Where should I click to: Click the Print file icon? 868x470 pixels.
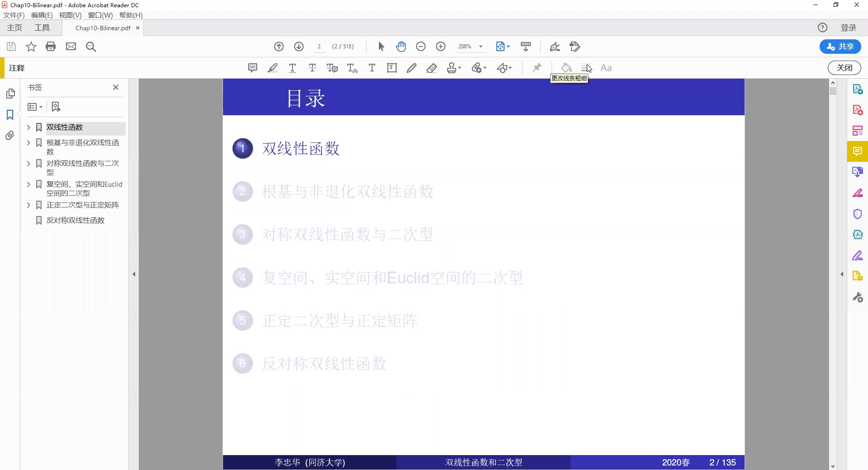pos(51,47)
